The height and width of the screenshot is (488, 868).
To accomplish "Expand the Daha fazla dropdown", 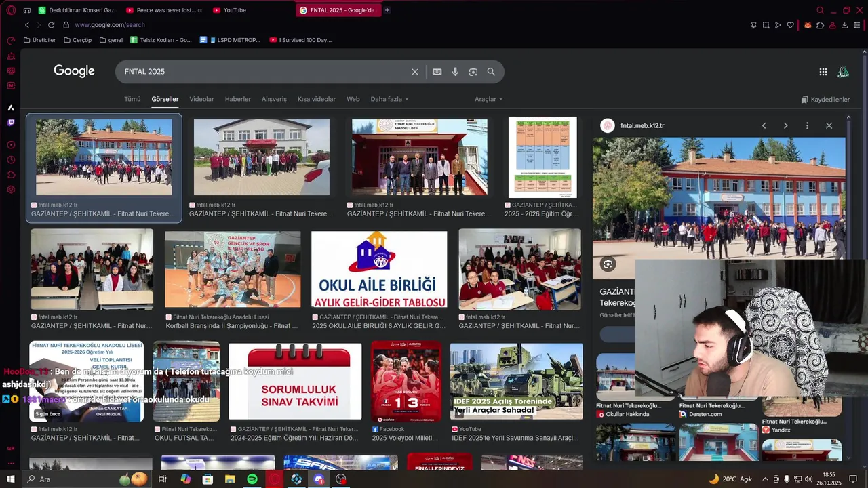I will pos(389,99).
